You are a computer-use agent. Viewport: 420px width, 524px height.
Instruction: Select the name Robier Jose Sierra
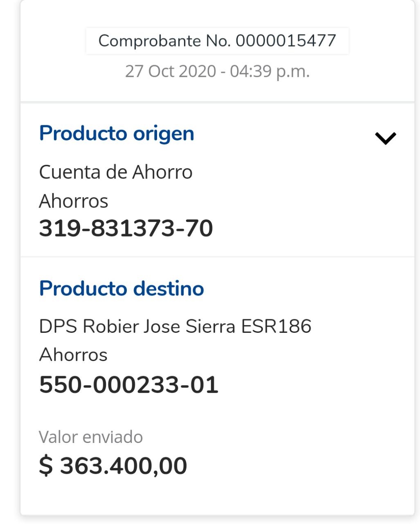159,327
